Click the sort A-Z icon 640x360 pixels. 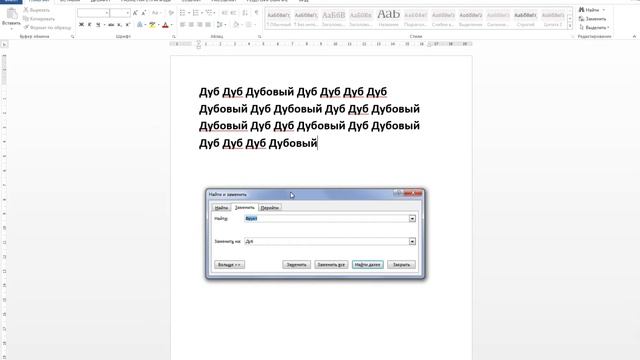(245, 13)
